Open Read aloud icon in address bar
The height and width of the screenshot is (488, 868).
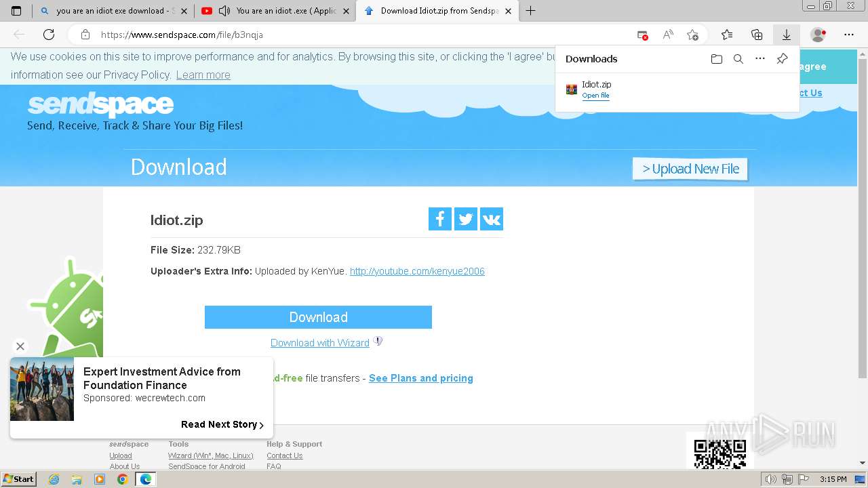click(668, 35)
